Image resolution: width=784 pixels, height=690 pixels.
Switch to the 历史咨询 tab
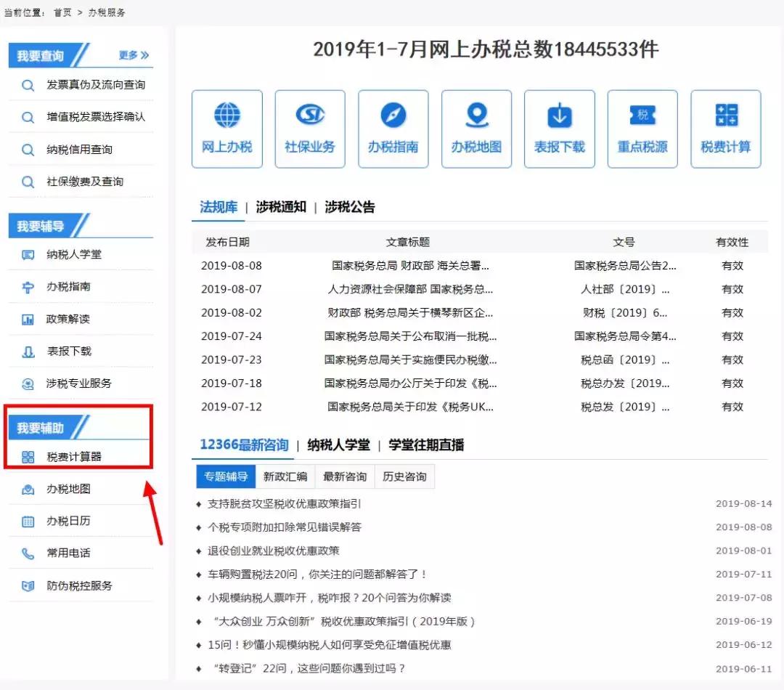(405, 477)
